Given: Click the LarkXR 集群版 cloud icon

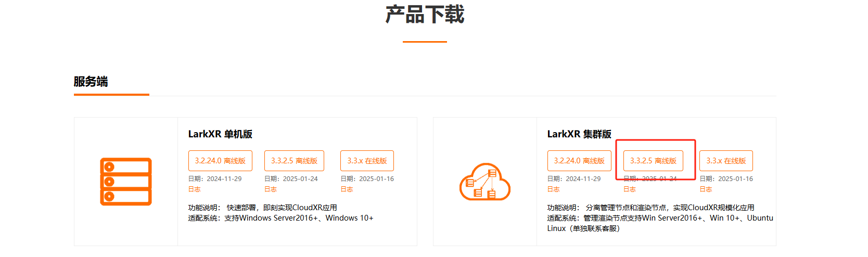Looking at the screenshot, I should point(485,182).
